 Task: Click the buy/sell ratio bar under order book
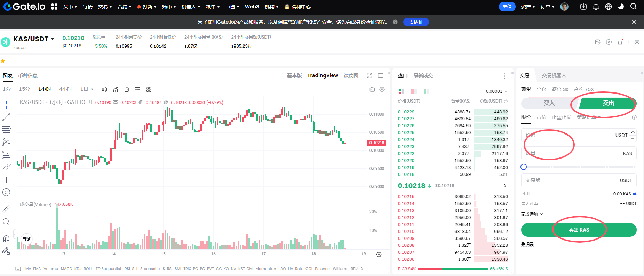click(x=453, y=269)
